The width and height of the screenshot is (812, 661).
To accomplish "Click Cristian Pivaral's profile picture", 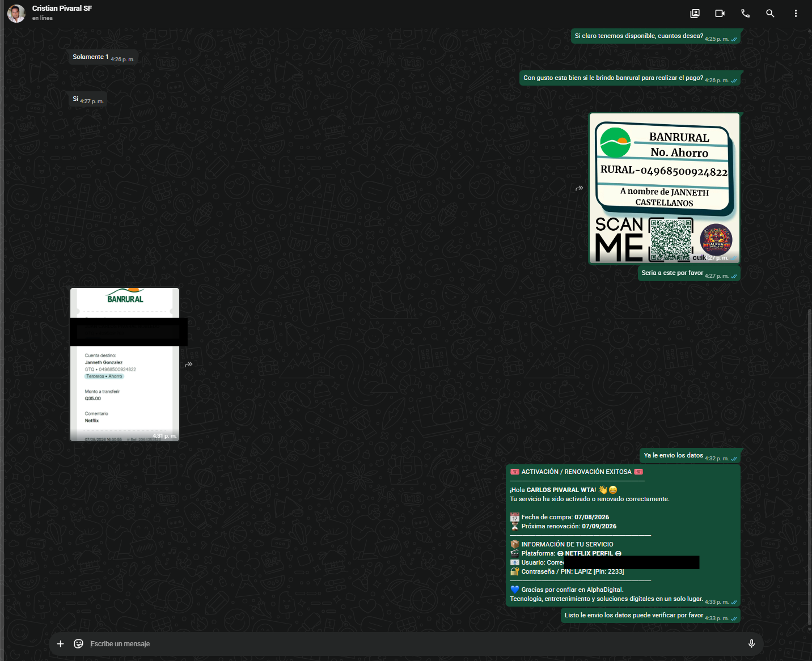I will (x=16, y=14).
